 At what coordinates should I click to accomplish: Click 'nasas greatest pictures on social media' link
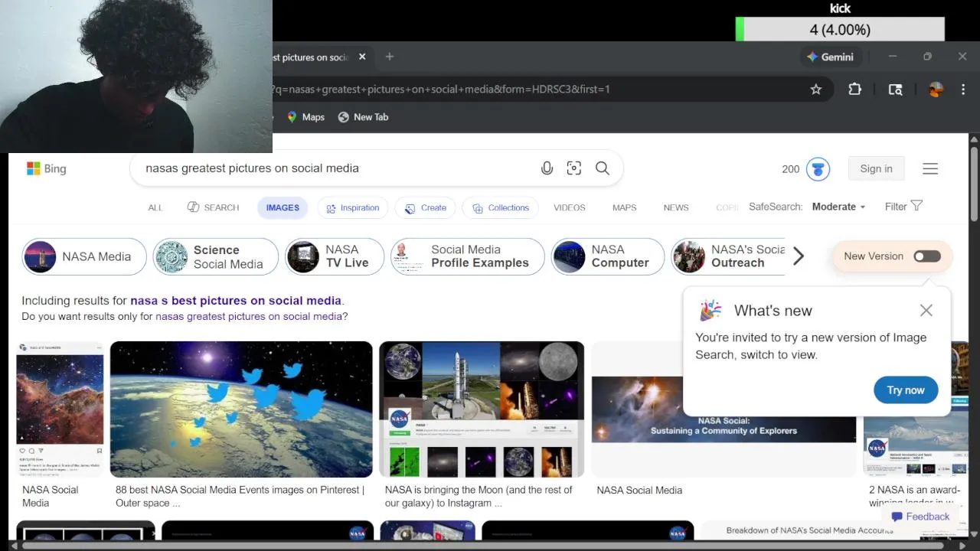pos(249,316)
